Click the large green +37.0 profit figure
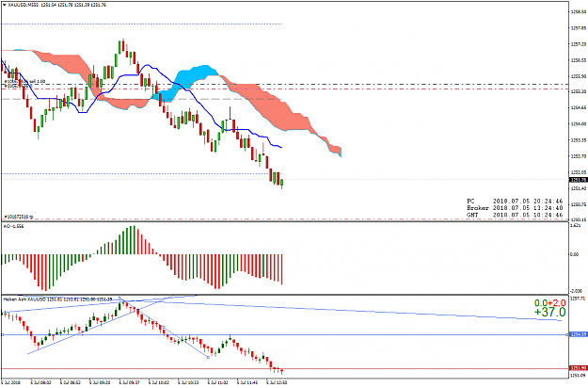This screenshot has width=588, height=388. click(x=549, y=312)
